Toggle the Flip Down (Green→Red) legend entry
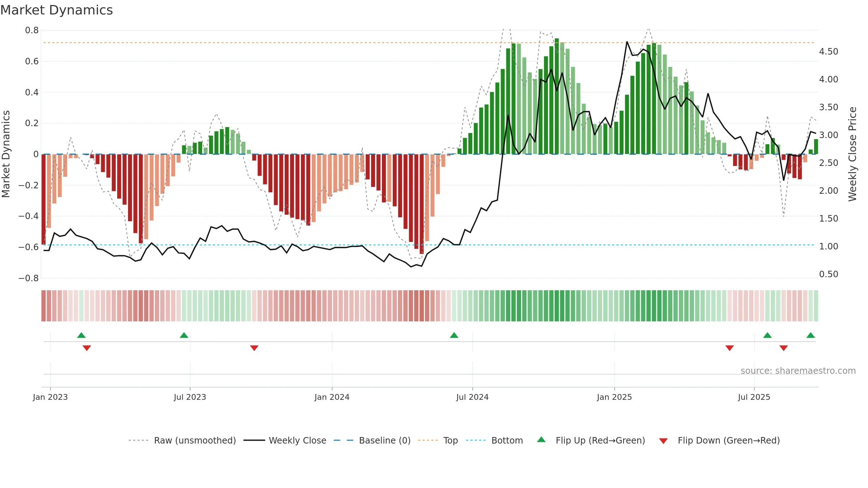 719,441
